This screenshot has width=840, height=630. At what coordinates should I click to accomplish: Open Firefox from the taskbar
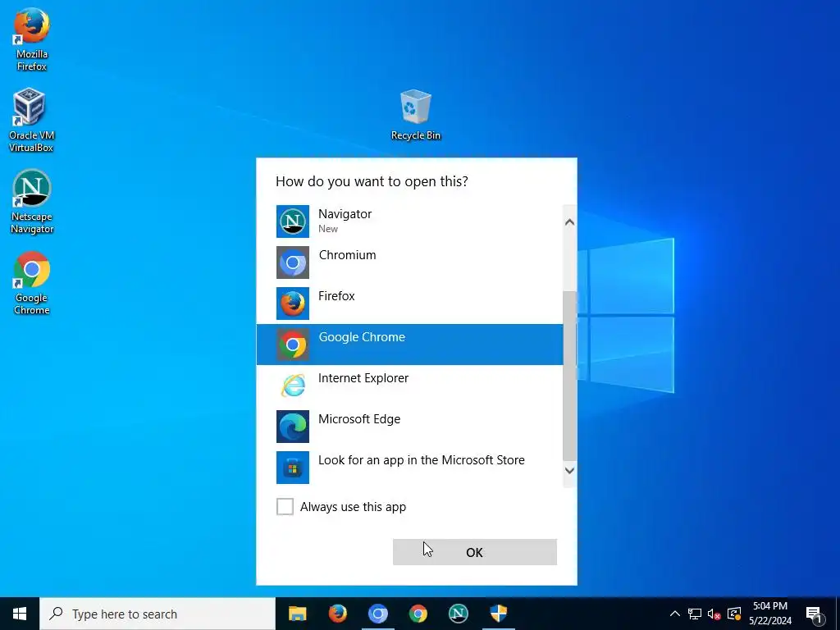337,614
